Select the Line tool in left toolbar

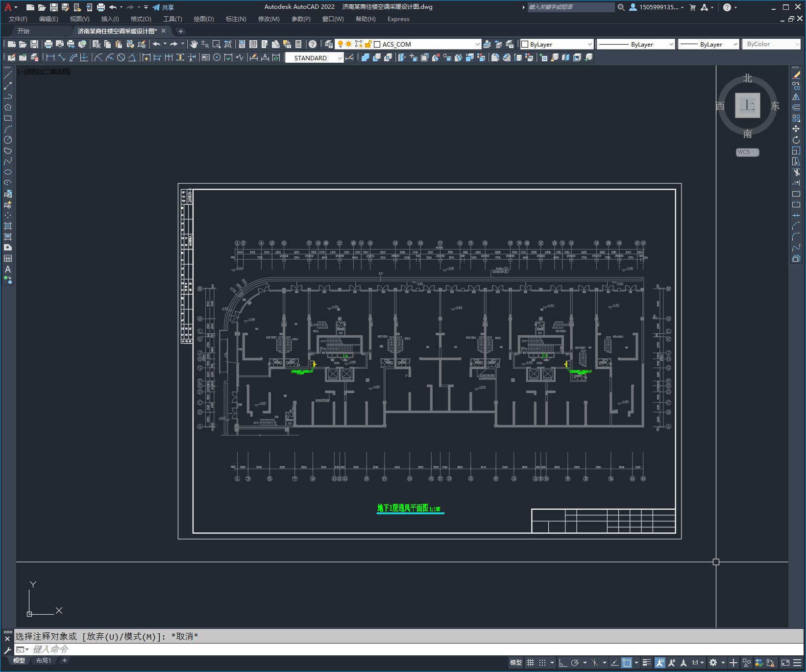[x=7, y=75]
